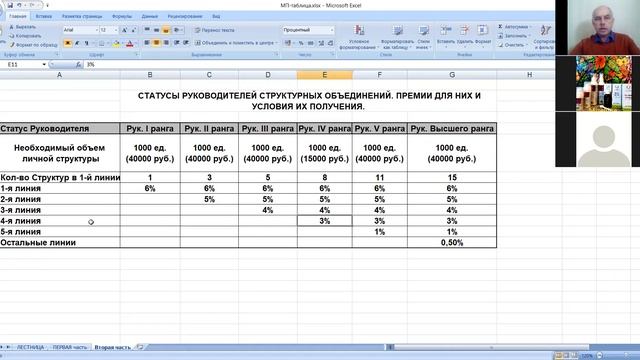Screen dimensions: 640x360
Task: Toggle Перенос текста wrapping
Action: [x=214, y=30]
